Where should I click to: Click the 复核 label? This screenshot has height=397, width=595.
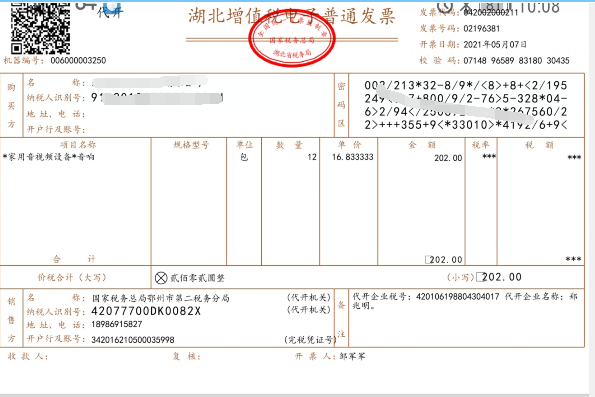(186, 356)
